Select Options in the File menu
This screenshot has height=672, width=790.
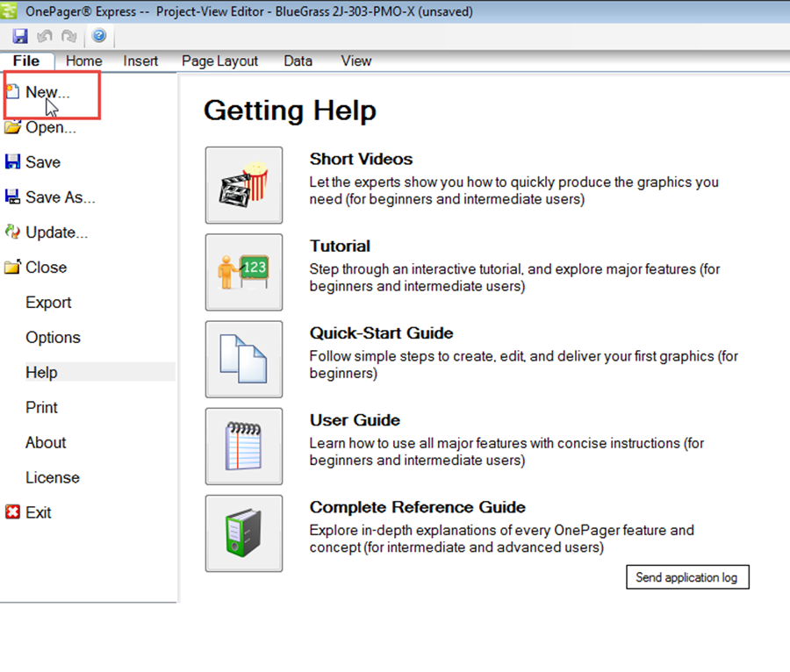tap(53, 337)
